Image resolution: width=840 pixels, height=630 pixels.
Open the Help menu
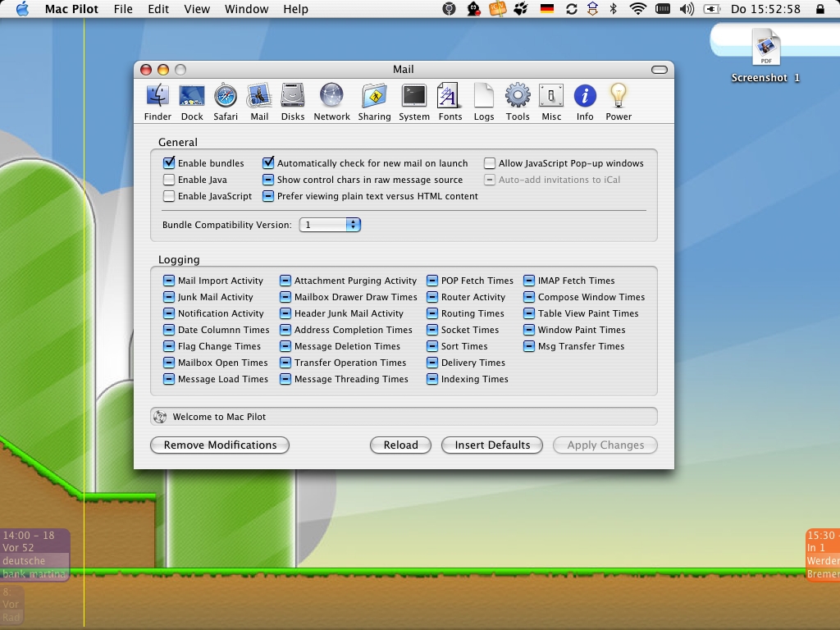click(295, 9)
